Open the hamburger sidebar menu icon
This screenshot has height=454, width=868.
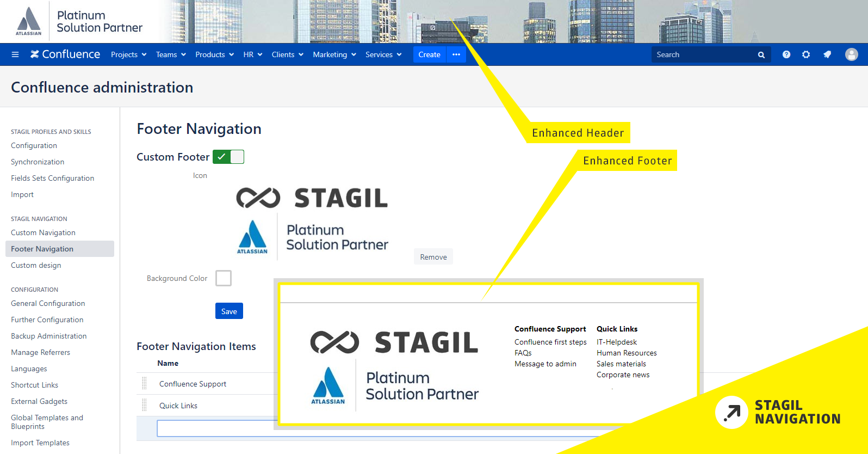[15, 54]
